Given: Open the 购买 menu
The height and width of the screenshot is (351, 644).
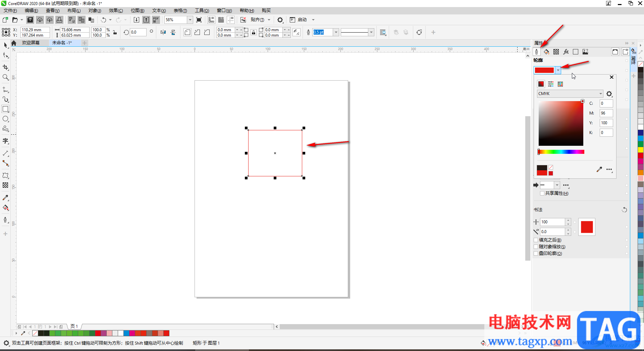Looking at the screenshot, I should point(266,10).
